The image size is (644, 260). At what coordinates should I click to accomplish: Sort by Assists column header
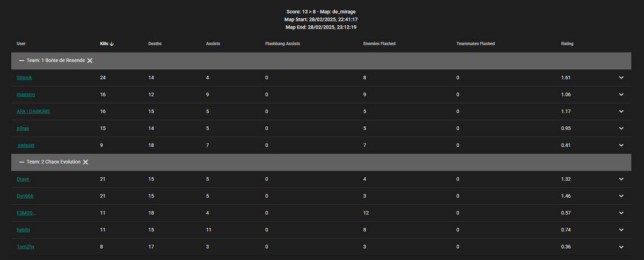(213, 44)
